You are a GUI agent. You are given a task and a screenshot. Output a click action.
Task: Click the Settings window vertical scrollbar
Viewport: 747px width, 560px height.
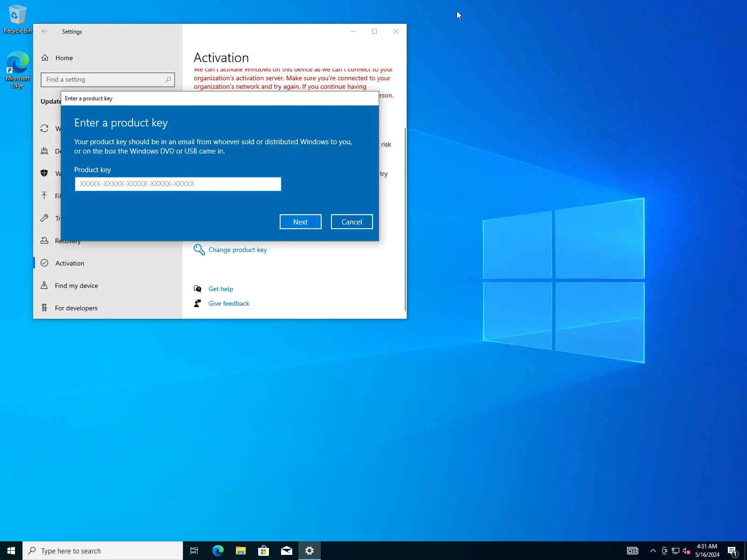405,219
